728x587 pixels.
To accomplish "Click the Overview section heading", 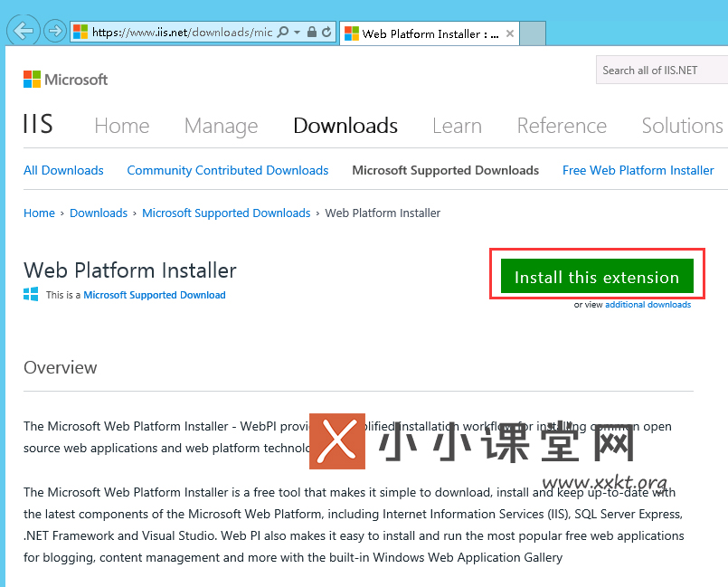I will 61,367.
